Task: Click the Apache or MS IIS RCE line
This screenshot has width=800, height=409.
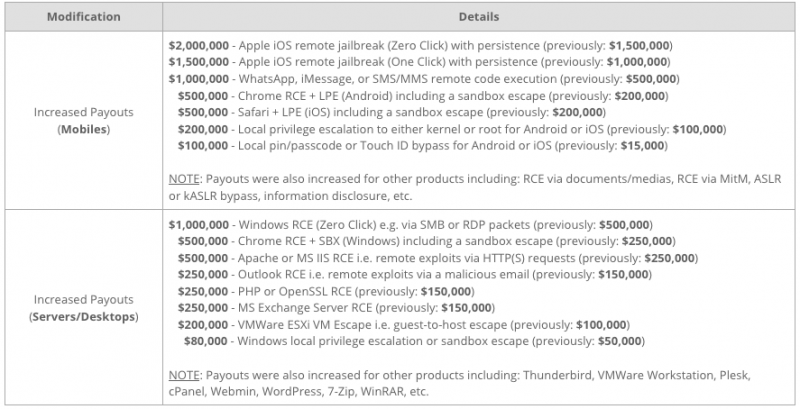Action: tap(451, 258)
